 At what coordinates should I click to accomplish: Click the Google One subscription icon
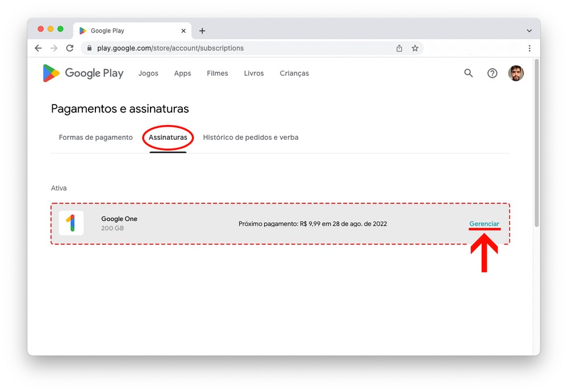(x=71, y=223)
